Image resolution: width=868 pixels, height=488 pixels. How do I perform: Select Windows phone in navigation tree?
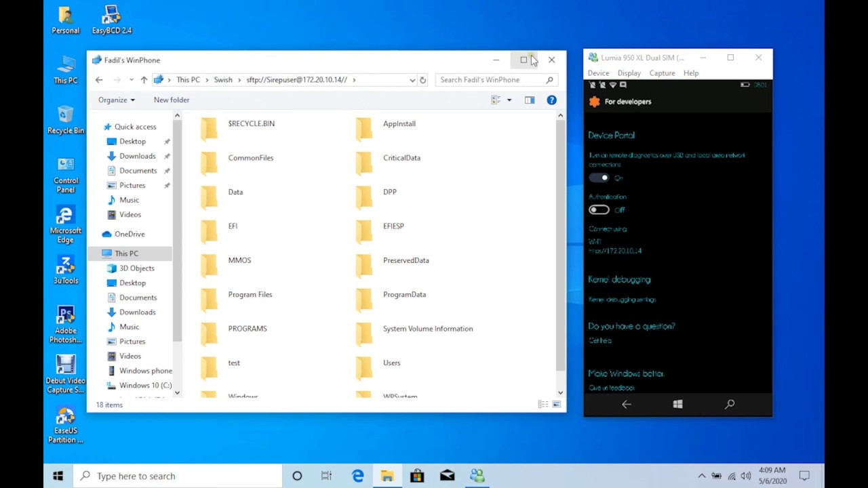tap(140, 371)
